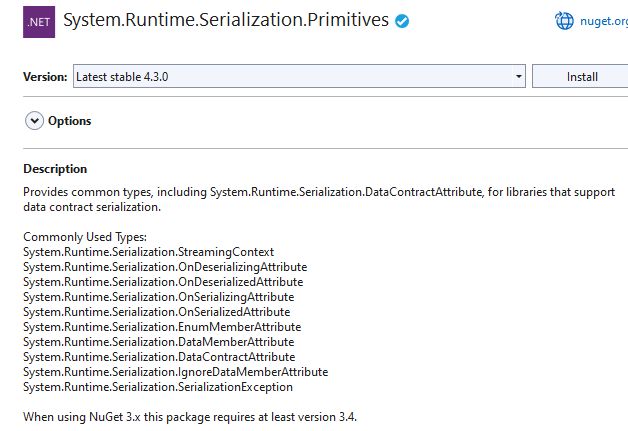Click the Version dropdown arrow
The height and width of the screenshot is (431, 628).
(518, 76)
